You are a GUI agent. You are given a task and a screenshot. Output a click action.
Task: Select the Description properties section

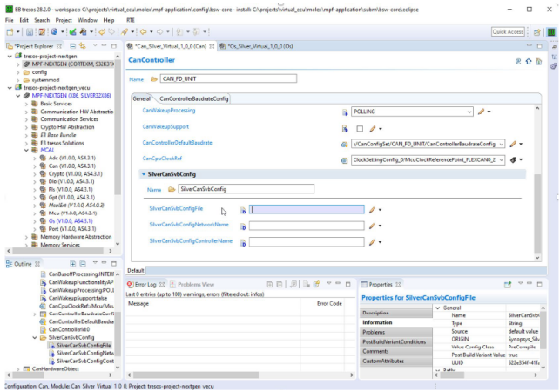(395, 313)
